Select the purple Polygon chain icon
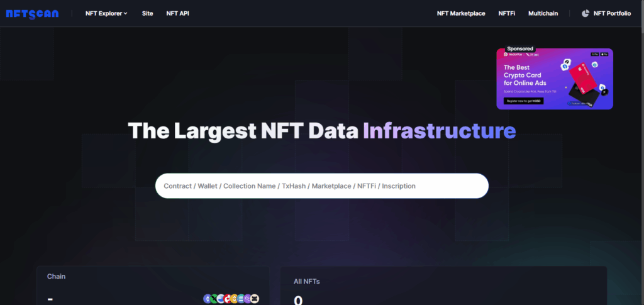The width and height of the screenshot is (644, 305). (248, 299)
